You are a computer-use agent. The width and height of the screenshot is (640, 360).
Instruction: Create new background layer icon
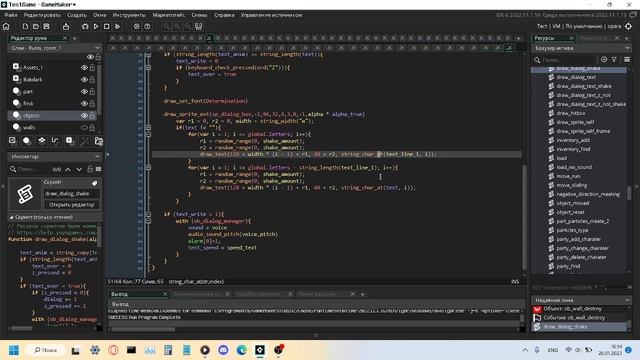tap(13, 141)
